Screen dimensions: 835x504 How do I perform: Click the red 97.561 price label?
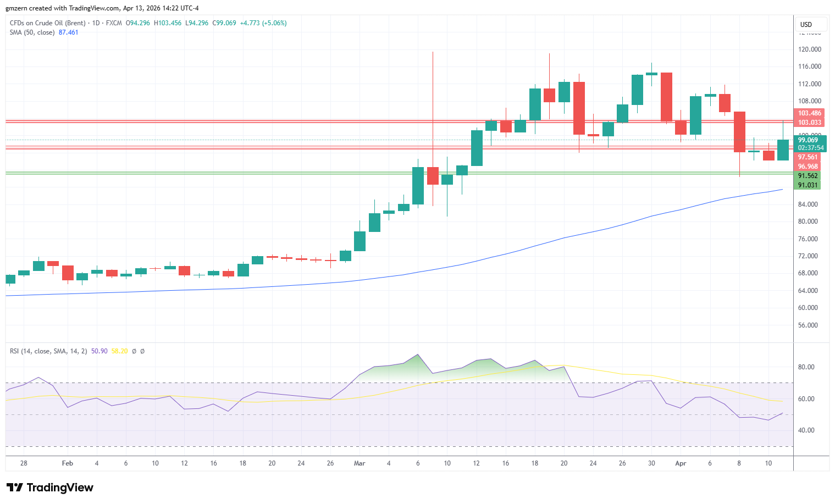coord(808,157)
